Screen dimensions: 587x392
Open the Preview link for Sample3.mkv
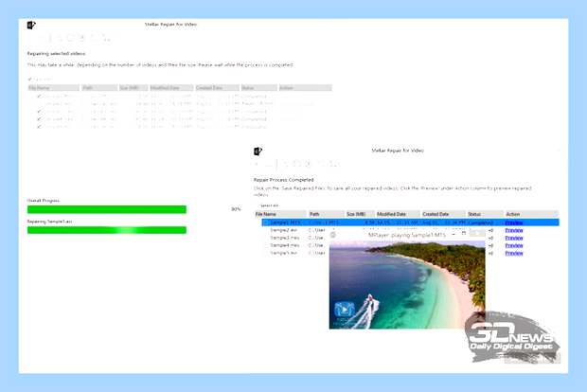pyautogui.click(x=514, y=238)
